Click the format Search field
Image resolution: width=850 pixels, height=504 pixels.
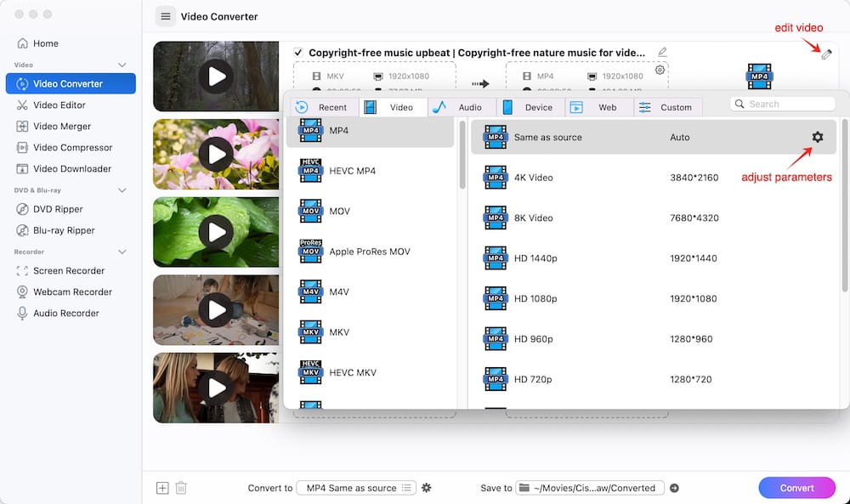pos(783,104)
